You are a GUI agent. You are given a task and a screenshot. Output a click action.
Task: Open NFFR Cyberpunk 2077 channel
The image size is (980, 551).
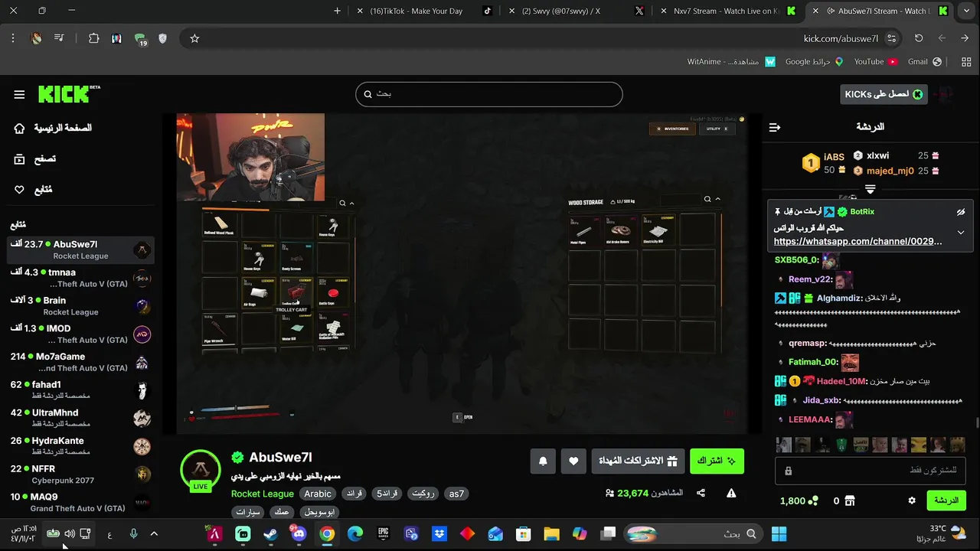[80, 474]
